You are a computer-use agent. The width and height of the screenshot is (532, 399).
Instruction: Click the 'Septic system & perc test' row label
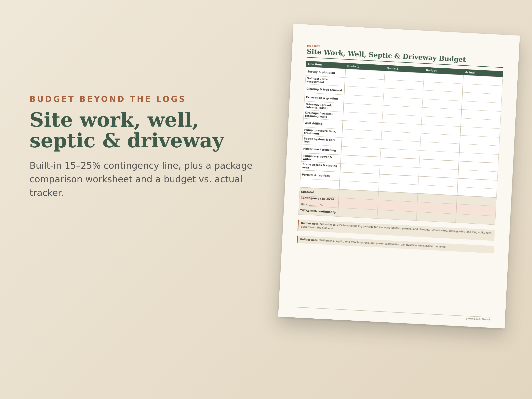(319, 140)
